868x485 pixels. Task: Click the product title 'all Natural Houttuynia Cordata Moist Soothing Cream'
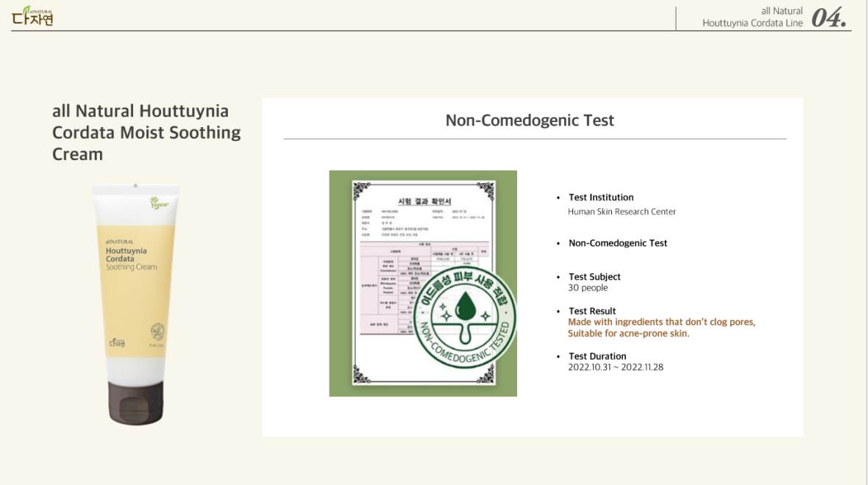(x=146, y=133)
